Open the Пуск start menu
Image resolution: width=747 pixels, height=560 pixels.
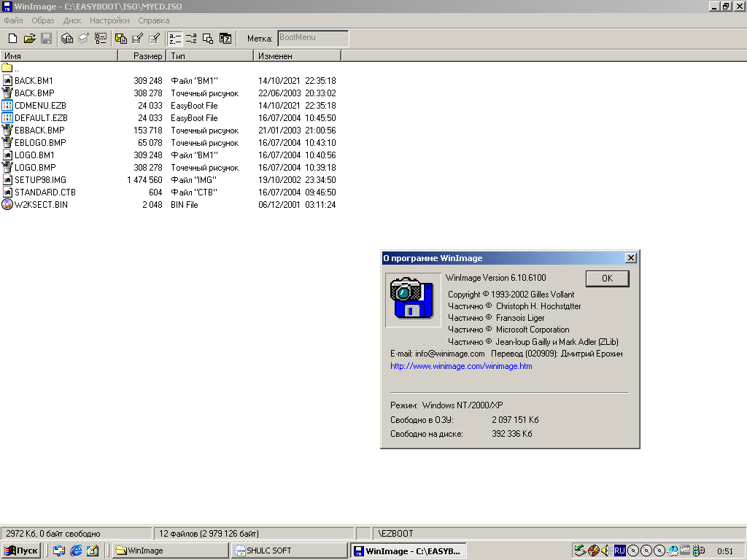[x=21, y=551]
